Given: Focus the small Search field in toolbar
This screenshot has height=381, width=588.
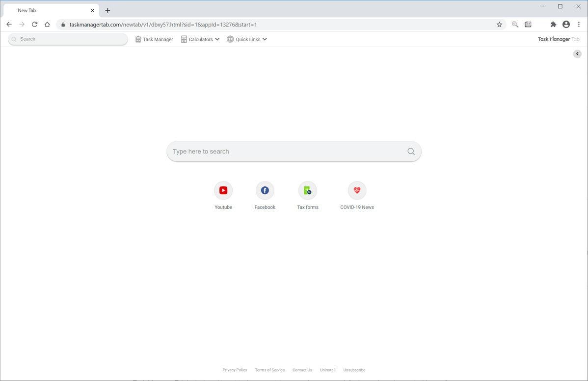Looking at the screenshot, I should coord(68,39).
